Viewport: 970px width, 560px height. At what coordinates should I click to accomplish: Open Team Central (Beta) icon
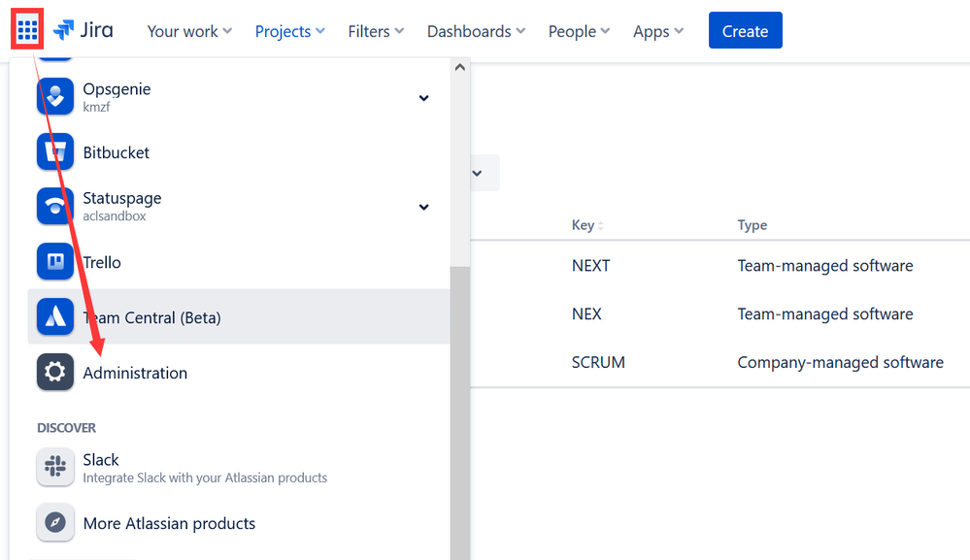[55, 316]
